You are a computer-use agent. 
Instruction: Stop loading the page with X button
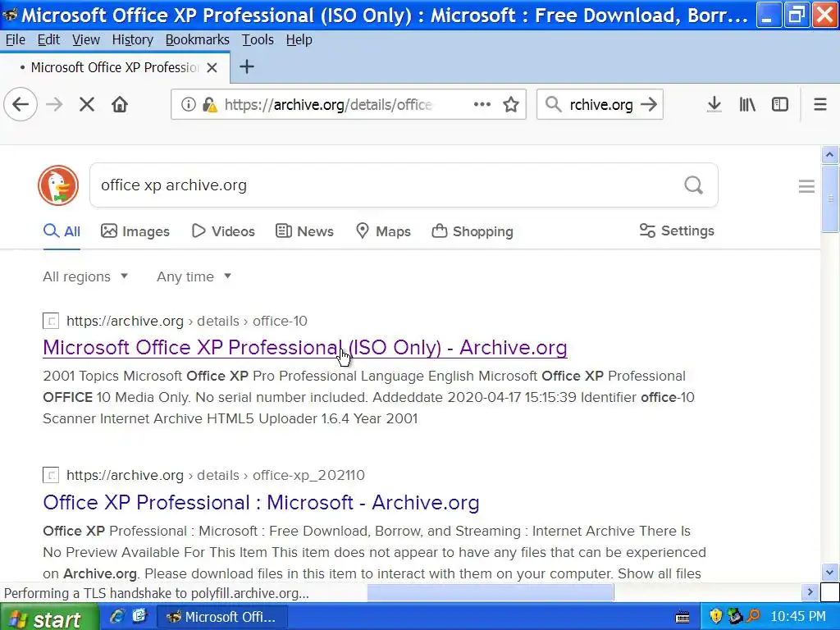[87, 104]
